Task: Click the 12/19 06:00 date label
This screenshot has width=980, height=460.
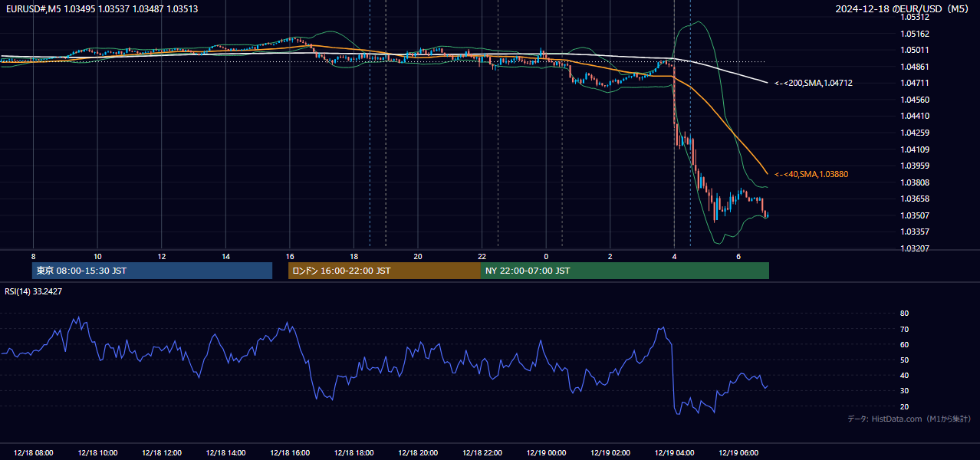Action: tap(738, 453)
